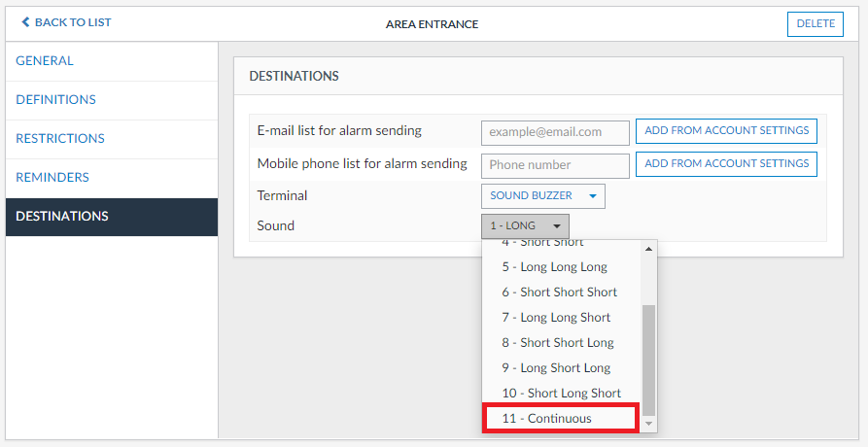Open the Reminders tab
This screenshot has height=447, width=868.
(52, 178)
